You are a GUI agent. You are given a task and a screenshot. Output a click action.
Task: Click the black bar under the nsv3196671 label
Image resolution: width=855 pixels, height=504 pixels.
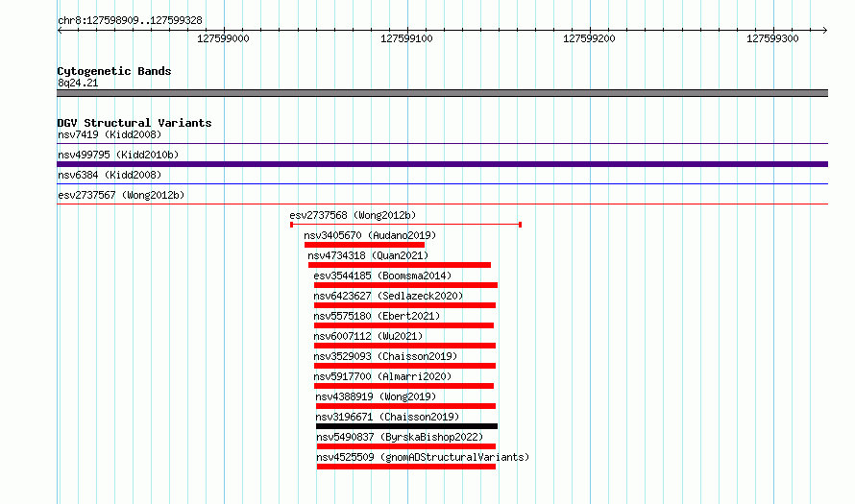click(406, 426)
